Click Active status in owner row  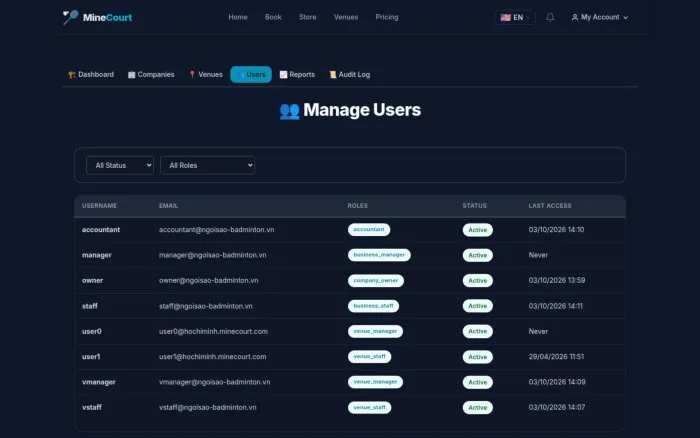(x=477, y=281)
